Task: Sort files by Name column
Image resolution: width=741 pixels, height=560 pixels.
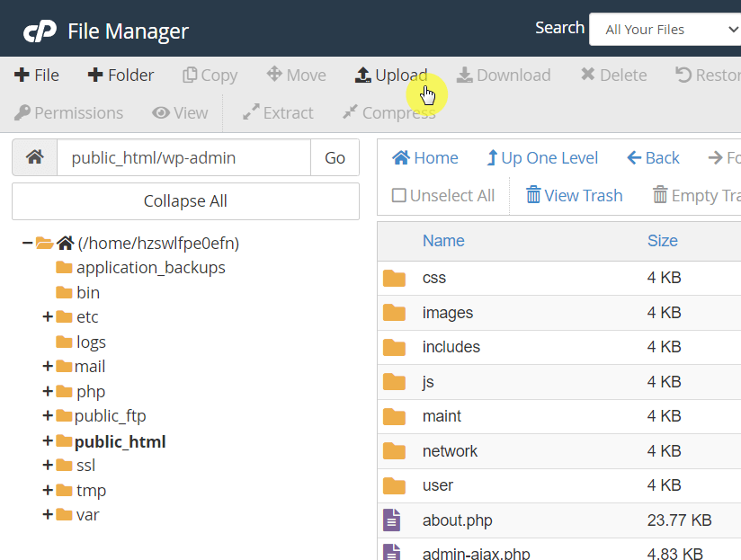Action: [x=443, y=241]
